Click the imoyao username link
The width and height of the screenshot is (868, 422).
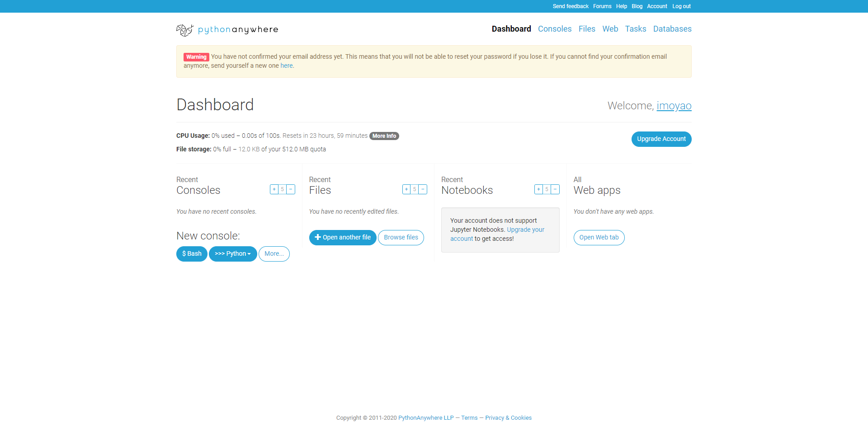point(674,106)
